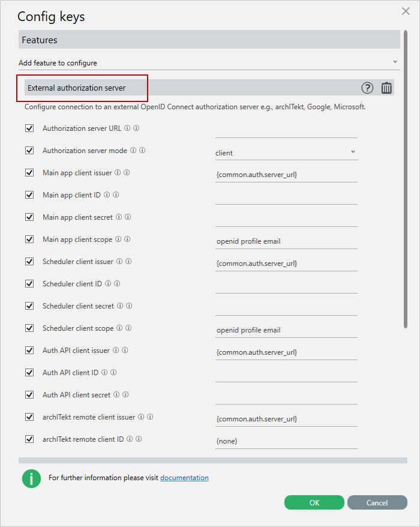Click first info icon beside Authorization server mode
This screenshot has width=420, height=527.
point(133,150)
